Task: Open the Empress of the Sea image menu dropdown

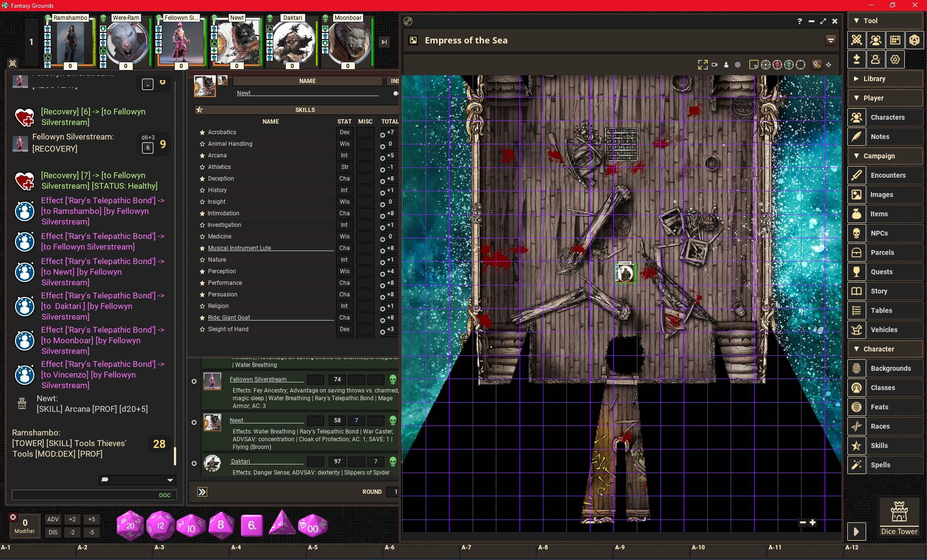Action: (x=831, y=40)
